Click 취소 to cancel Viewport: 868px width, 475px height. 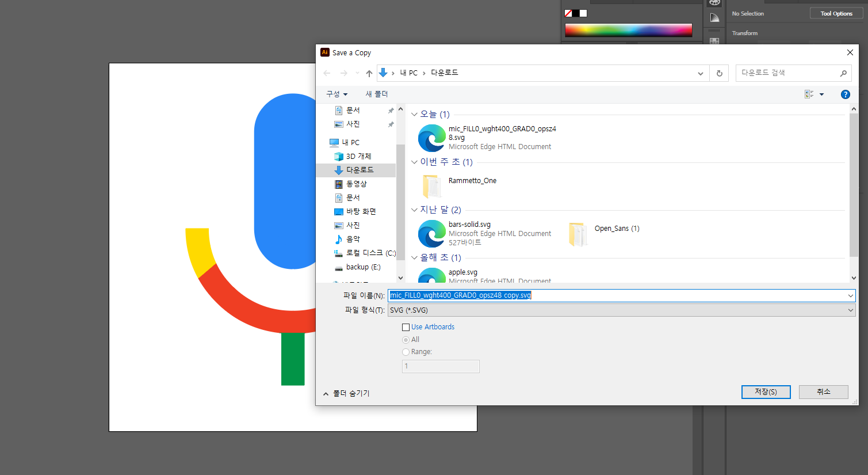pyautogui.click(x=824, y=392)
